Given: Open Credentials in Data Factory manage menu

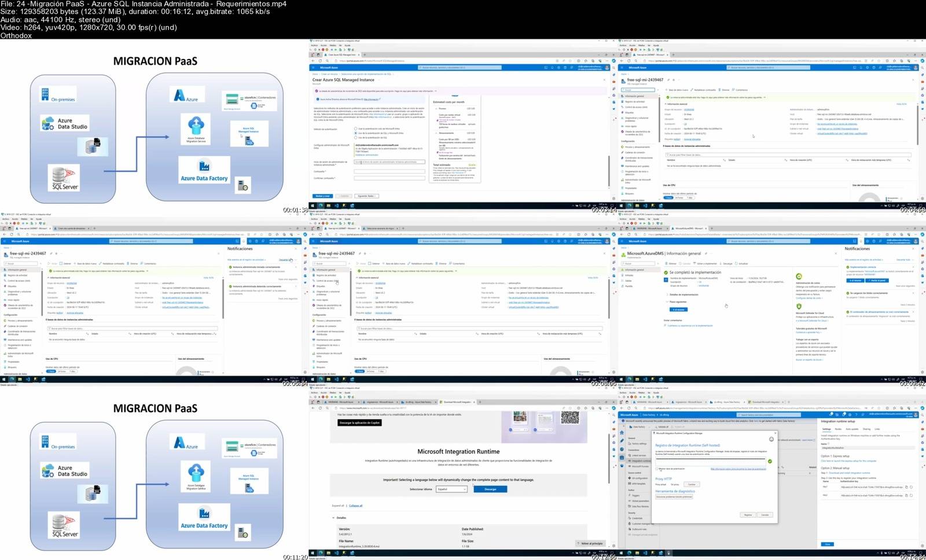Looking at the screenshot, I should (x=637, y=518).
